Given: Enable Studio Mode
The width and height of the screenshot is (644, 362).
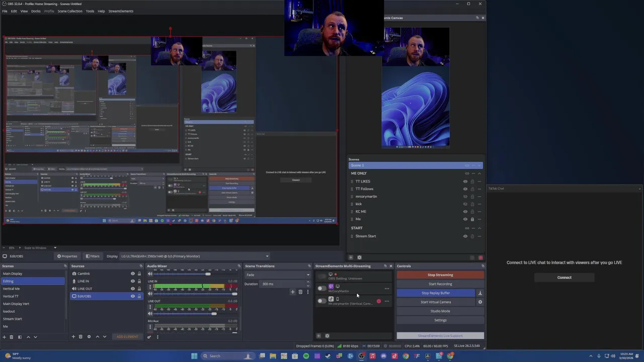Looking at the screenshot, I should point(440,311).
